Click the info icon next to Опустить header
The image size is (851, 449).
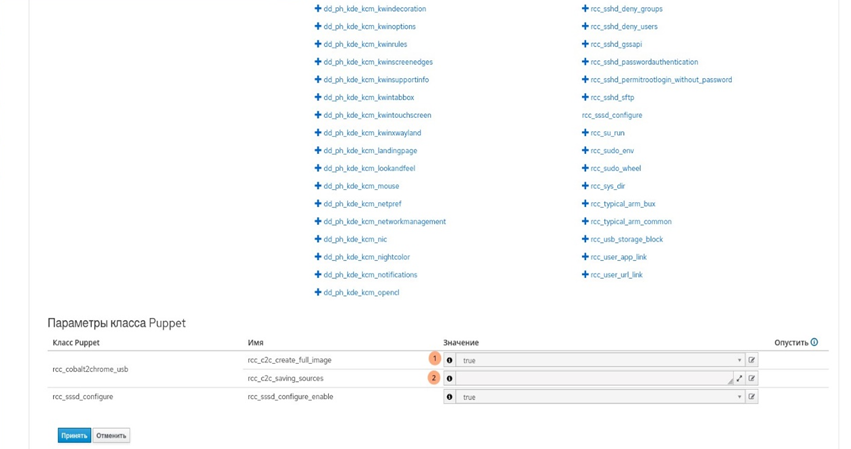814,343
